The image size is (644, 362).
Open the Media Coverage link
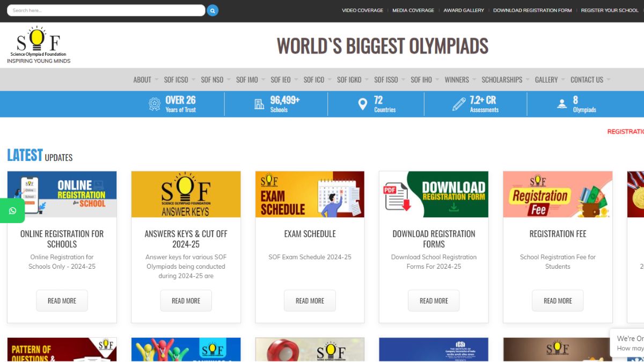click(413, 10)
